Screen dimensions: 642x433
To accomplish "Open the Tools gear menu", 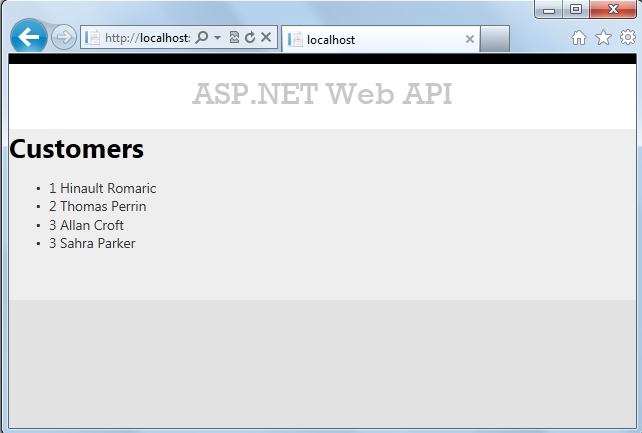I will [627, 38].
